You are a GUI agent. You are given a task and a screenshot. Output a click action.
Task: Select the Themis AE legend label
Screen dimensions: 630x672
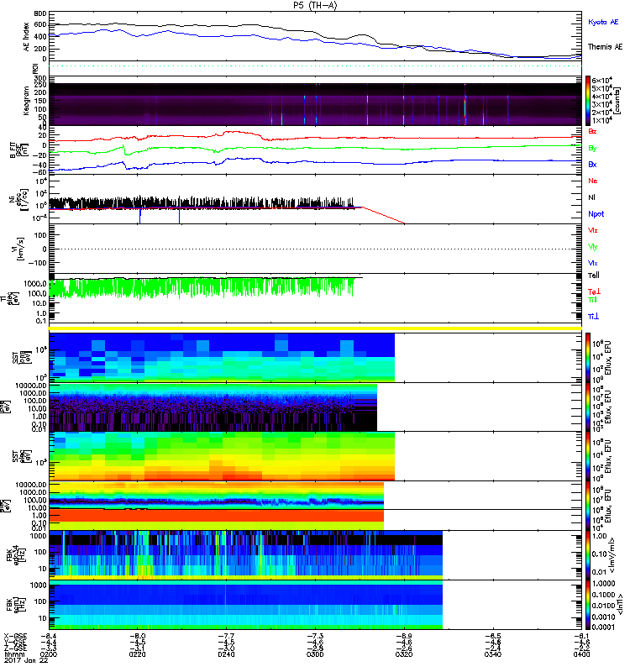point(605,47)
